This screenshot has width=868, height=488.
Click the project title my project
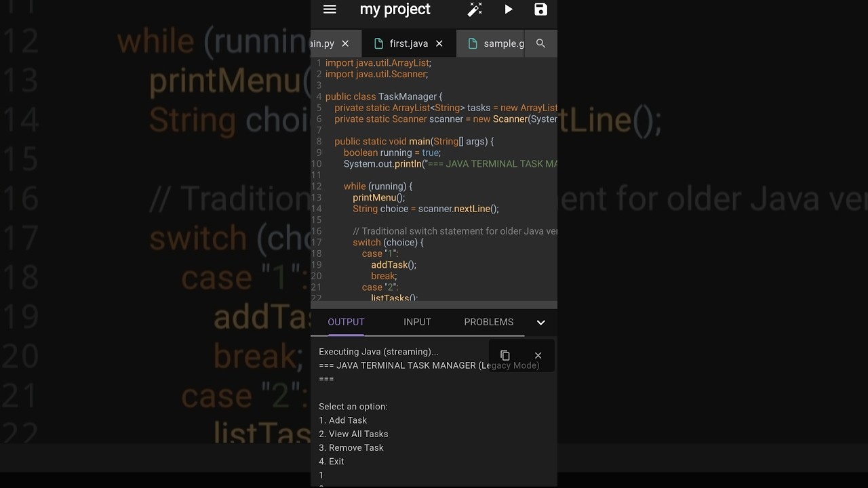pos(395,9)
